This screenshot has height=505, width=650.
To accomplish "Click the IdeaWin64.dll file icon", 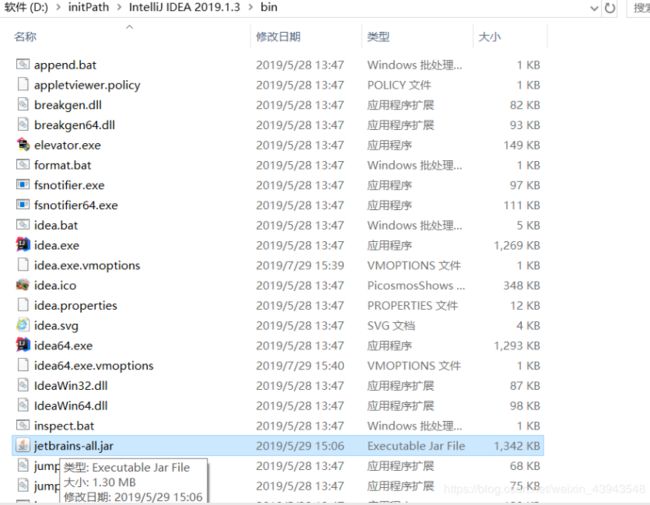I will pyautogui.click(x=23, y=405).
